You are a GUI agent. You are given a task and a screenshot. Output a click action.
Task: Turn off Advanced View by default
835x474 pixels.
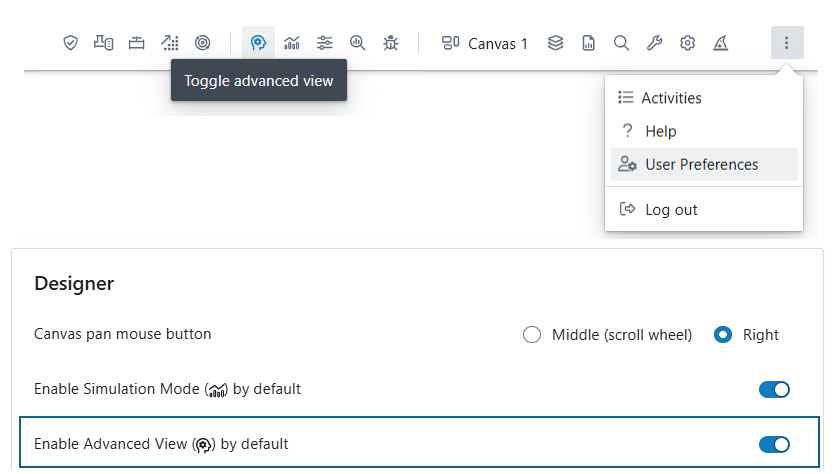(774, 444)
